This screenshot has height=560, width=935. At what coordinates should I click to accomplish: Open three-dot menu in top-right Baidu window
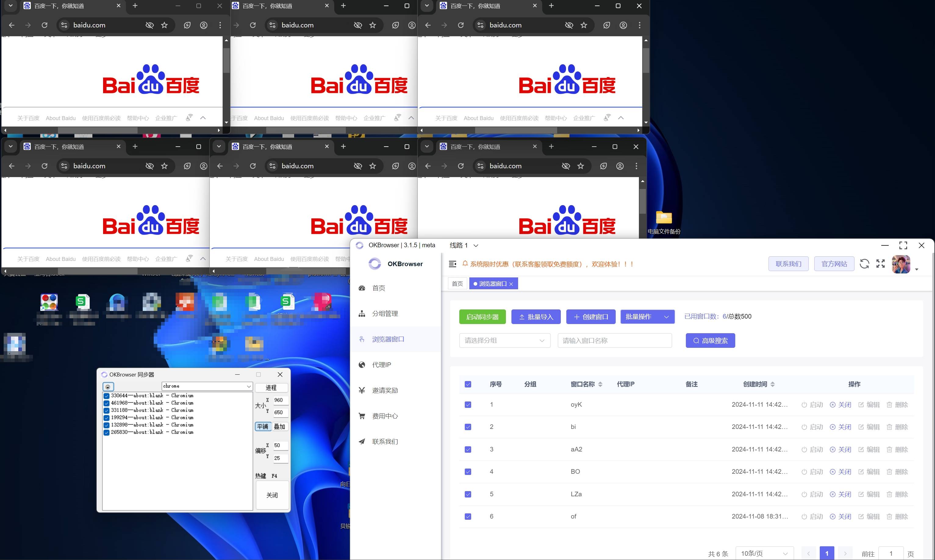click(x=639, y=25)
